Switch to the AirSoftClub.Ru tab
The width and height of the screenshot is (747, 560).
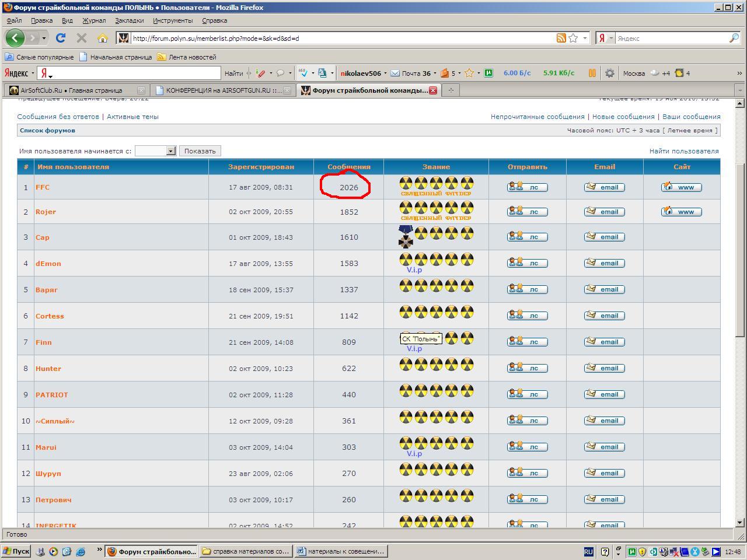click(x=71, y=90)
